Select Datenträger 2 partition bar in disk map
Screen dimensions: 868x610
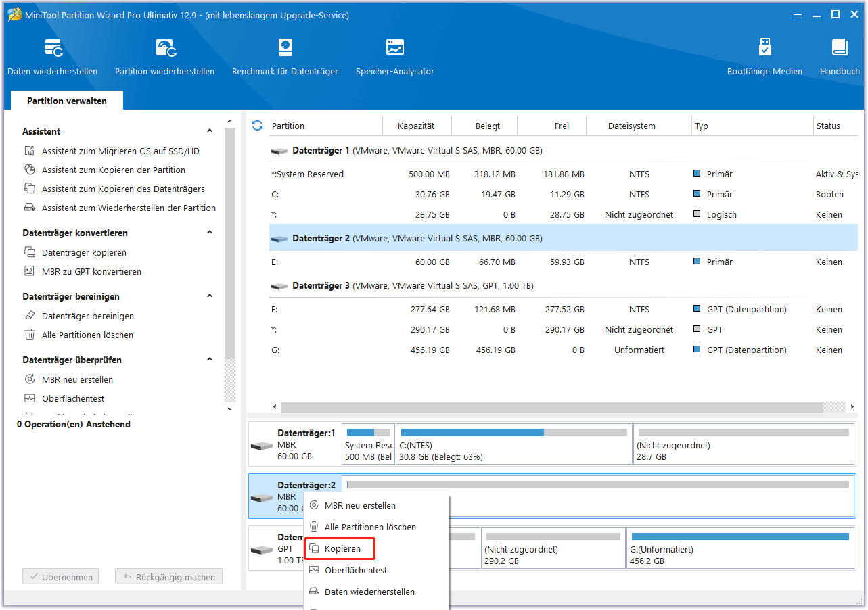coord(598,496)
